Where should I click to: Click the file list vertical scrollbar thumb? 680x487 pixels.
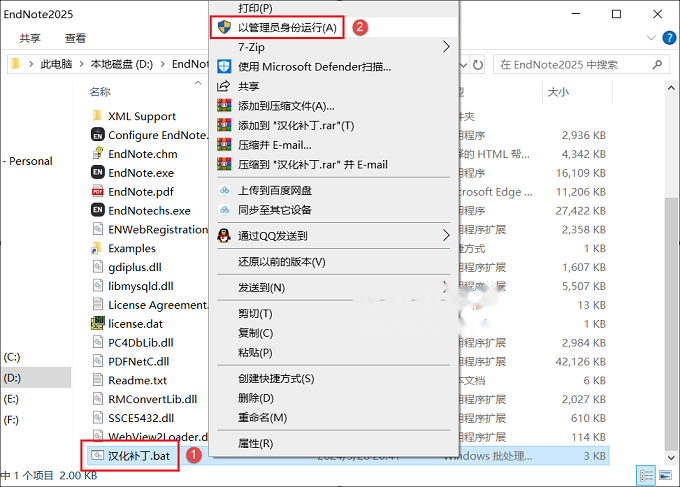670,323
